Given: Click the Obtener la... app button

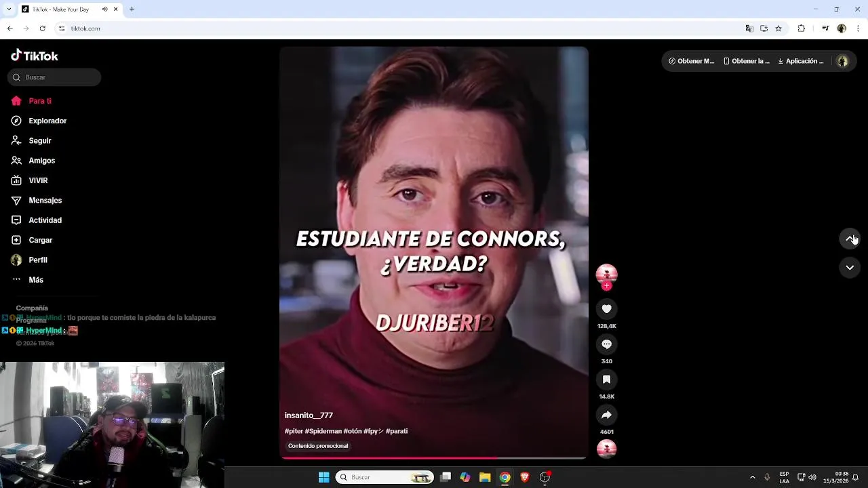Looking at the screenshot, I should [x=747, y=61].
